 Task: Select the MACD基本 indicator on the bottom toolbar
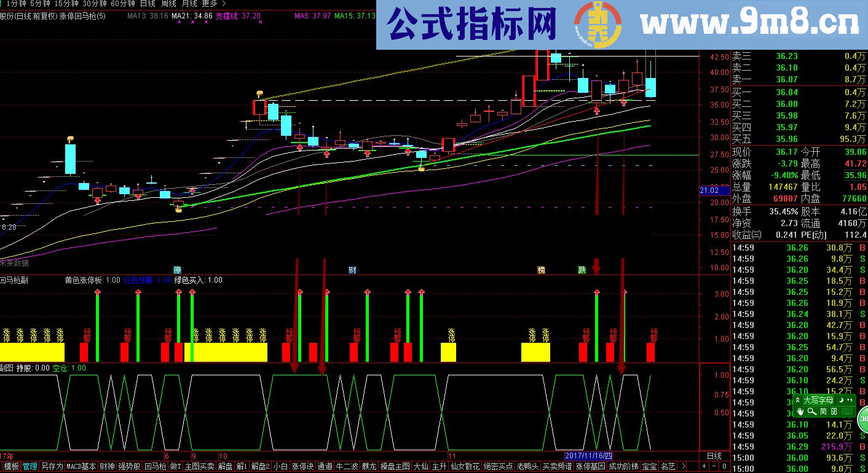pos(82,466)
